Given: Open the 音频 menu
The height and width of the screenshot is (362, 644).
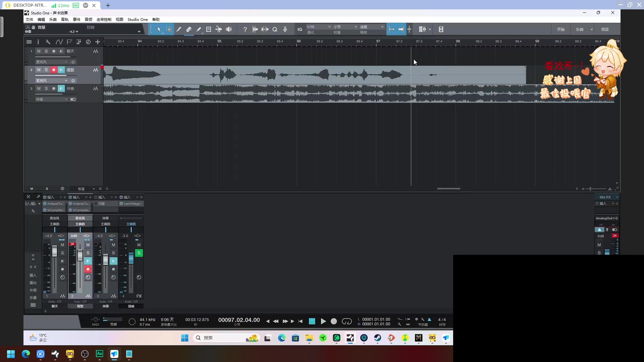Looking at the screenshot, I should pyautogui.click(x=88, y=19).
